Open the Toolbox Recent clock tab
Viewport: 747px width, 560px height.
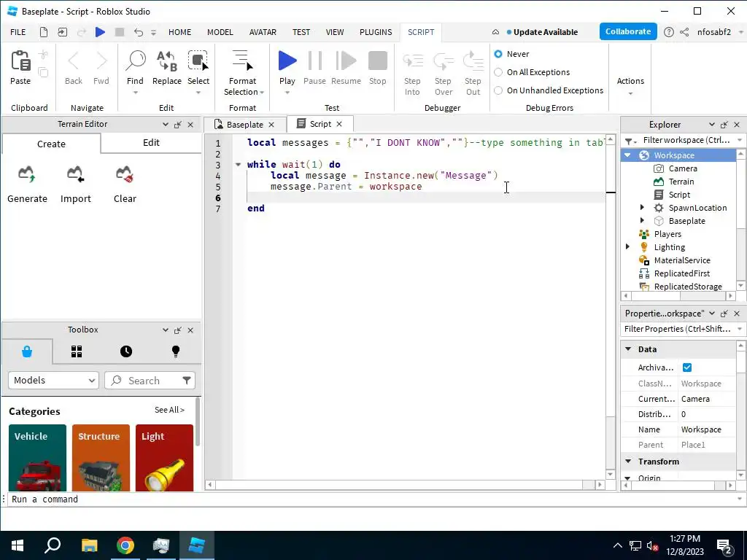coord(126,351)
